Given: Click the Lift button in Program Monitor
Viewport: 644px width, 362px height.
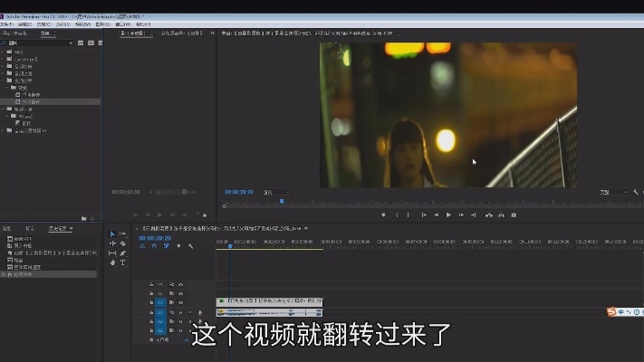Looking at the screenshot, I should click(489, 215).
